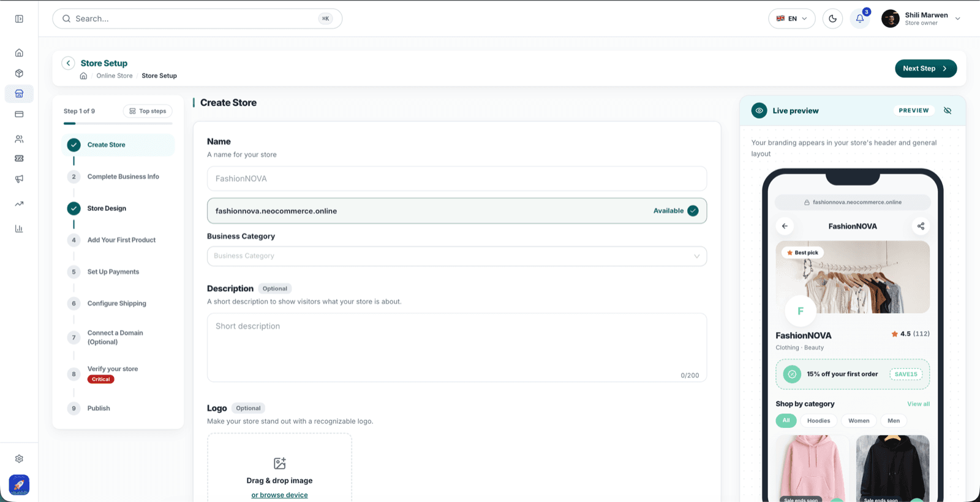Image resolution: width=980 pixels, height=502 pixels.
Task: Click the setup progress bar
Action: click(x=118, y=124)
